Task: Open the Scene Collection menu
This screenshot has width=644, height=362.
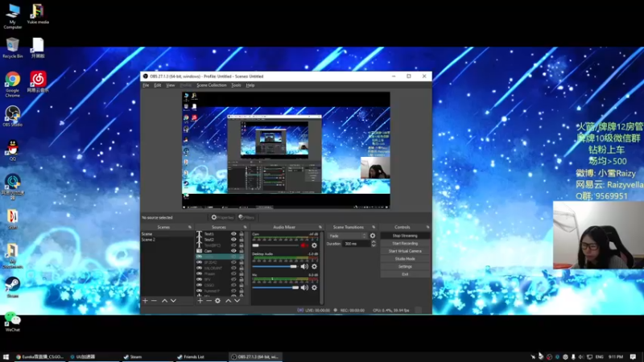Action: [212, 85]
